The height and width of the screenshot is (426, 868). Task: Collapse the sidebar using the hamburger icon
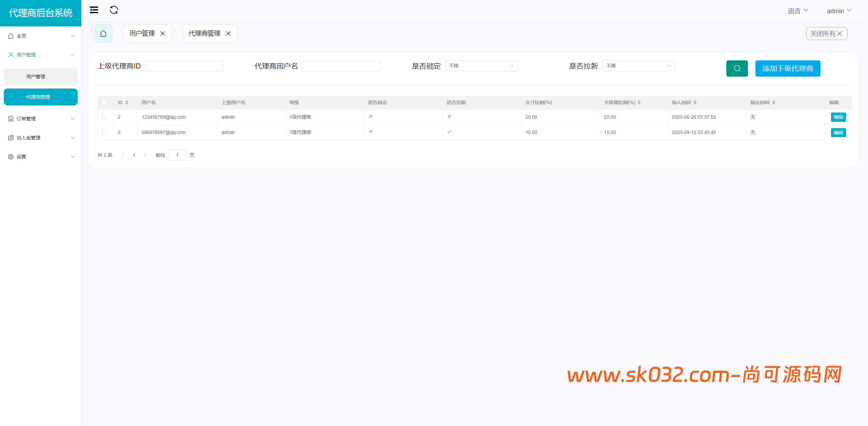click(x=94, y=10)
